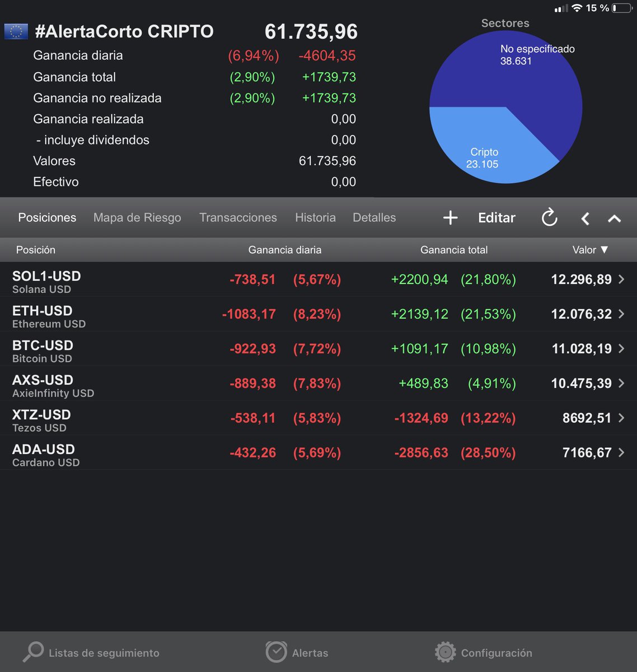Tap Ganancia total value +1739,73

tap(329, 77)
